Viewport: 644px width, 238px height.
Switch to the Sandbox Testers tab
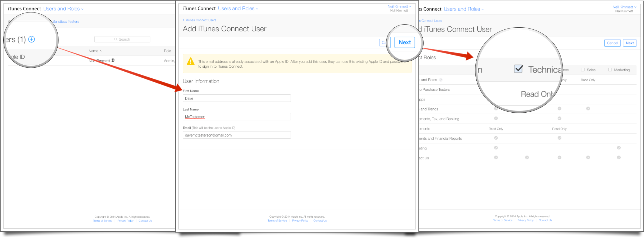click(x=66, y=22)
